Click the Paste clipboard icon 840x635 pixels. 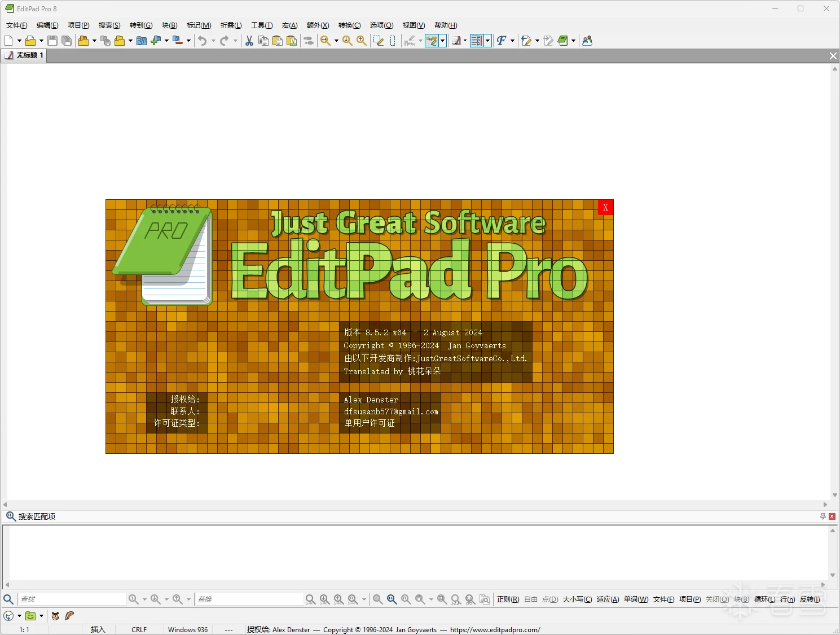(x=278, y=41)
